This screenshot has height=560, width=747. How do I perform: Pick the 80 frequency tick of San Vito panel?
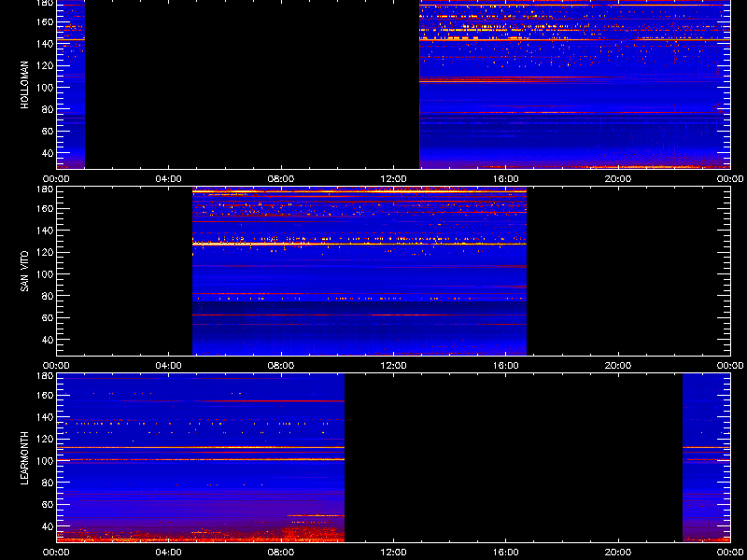tap(49, 296)
